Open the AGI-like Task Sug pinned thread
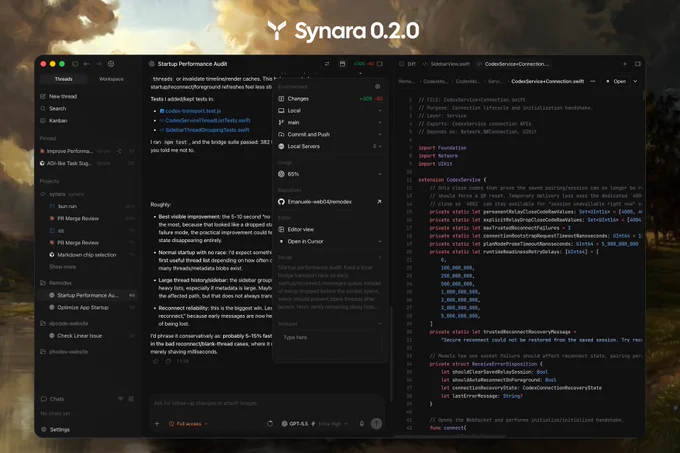Image resolution: width=680 pixels, height=453 pixels. pos(87,163)
